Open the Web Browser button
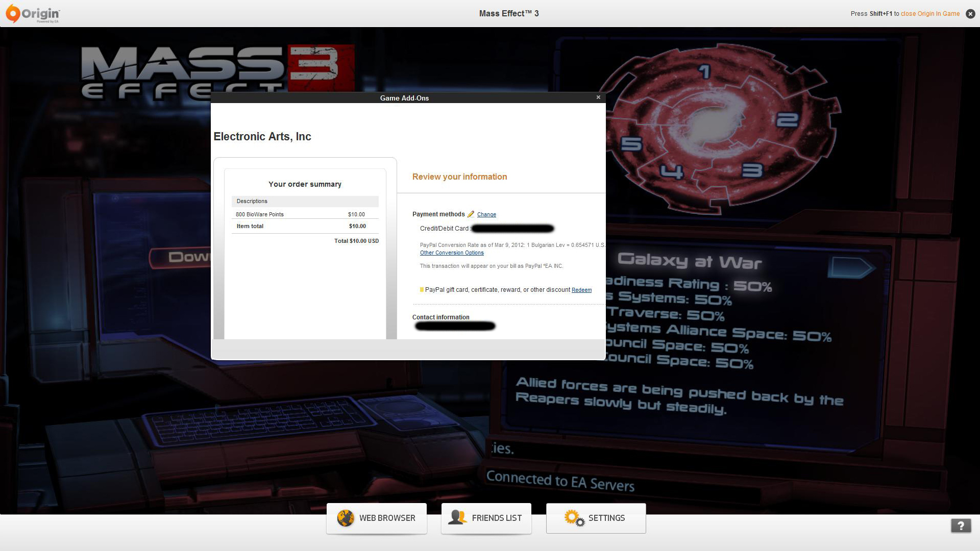The height and width of the screenshot is (551, 980). pyautogui.click(x=377, y=518)
